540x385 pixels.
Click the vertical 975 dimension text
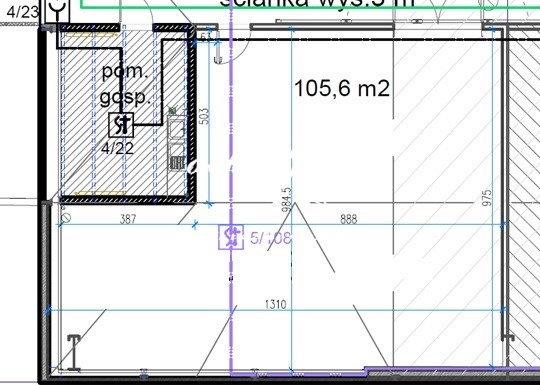coord(487,198)
